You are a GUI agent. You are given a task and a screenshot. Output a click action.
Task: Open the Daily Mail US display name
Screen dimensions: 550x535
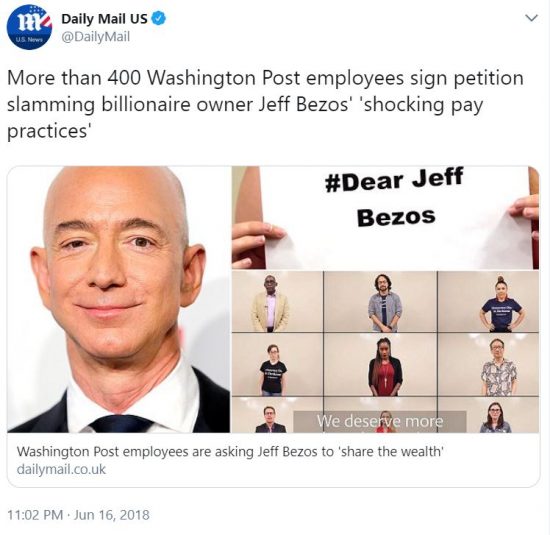pos(104,19)
